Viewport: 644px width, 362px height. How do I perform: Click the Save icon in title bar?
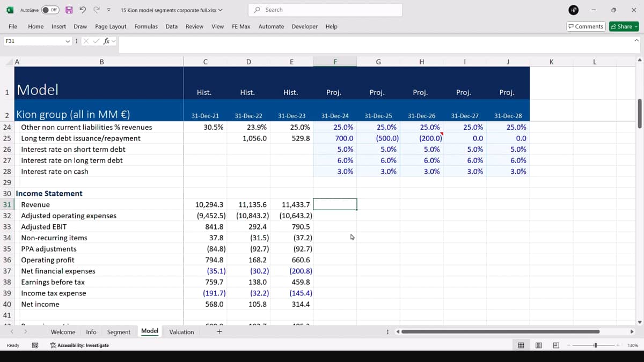pyautogui.click(x=69, y=10)
